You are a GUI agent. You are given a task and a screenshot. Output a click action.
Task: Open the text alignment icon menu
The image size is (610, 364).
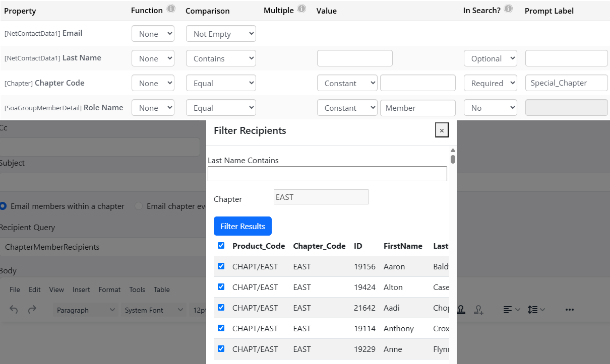(512, 310)
